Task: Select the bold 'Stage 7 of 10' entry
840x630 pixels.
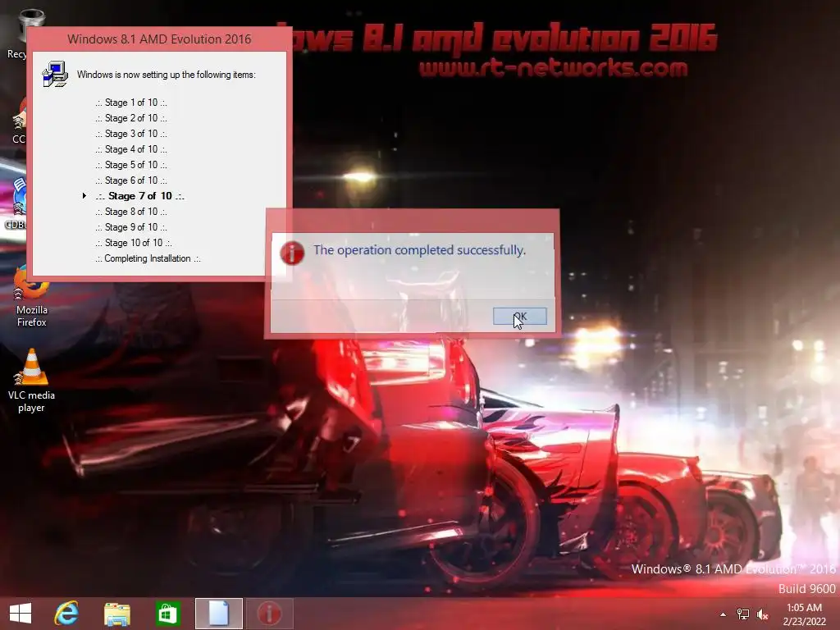Action: [x=139, y=196]
